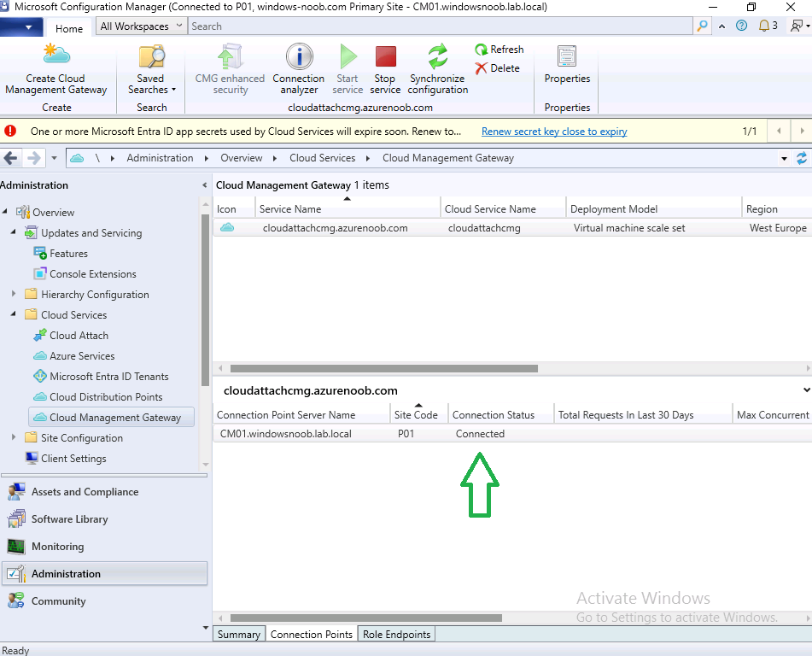Sort by Connection Status column
Image resolution: width=812 pixels, height=656 pixels.
500,415
